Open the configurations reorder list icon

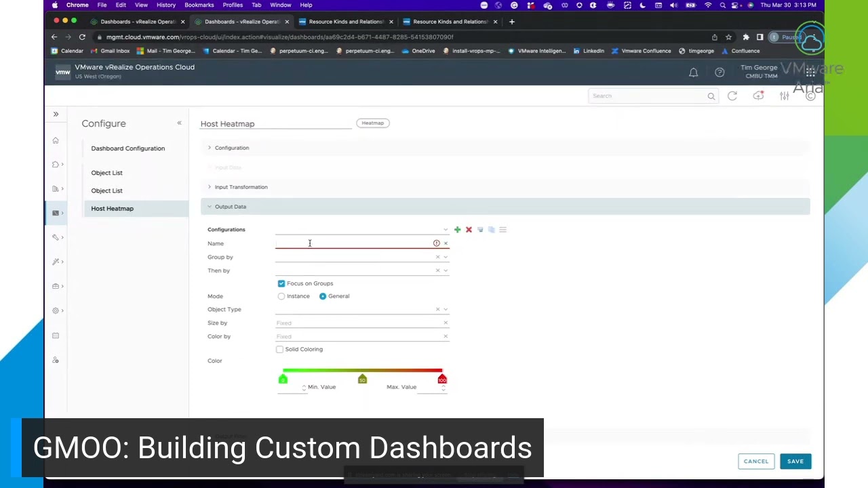(502, 230)
